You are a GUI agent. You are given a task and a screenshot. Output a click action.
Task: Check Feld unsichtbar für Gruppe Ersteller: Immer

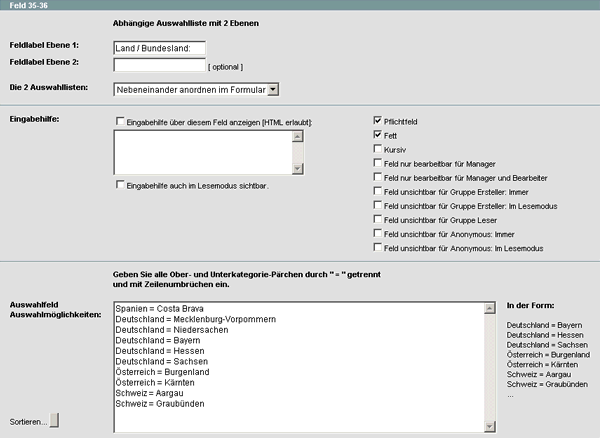[378, 191]
